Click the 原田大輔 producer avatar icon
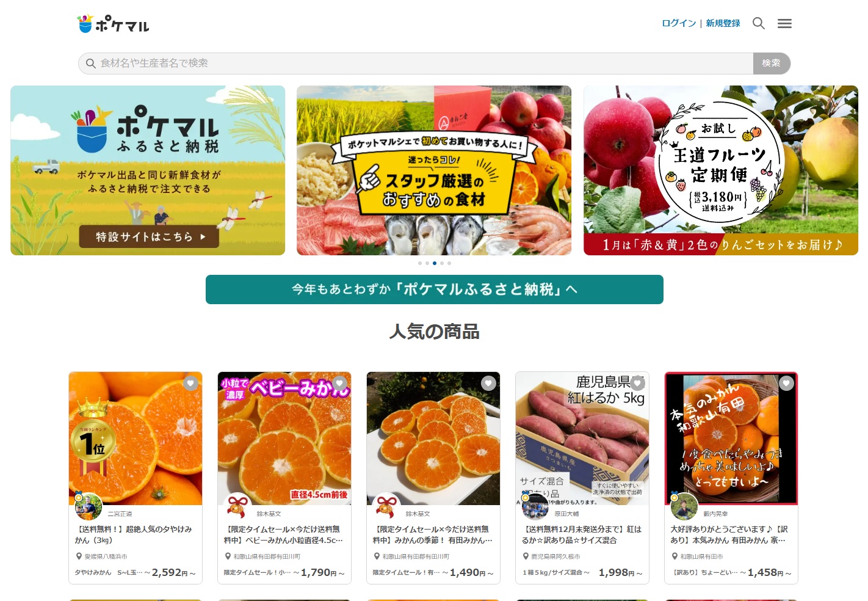 pyautogui.click(x=535, y=506)
